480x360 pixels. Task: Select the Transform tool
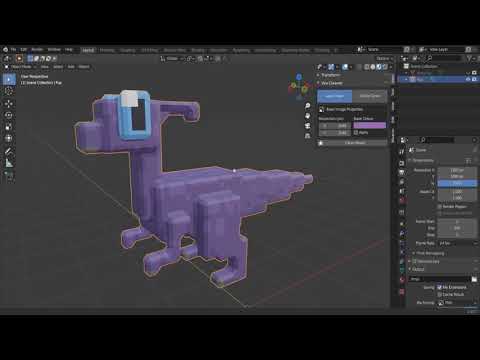click(9, 138)
